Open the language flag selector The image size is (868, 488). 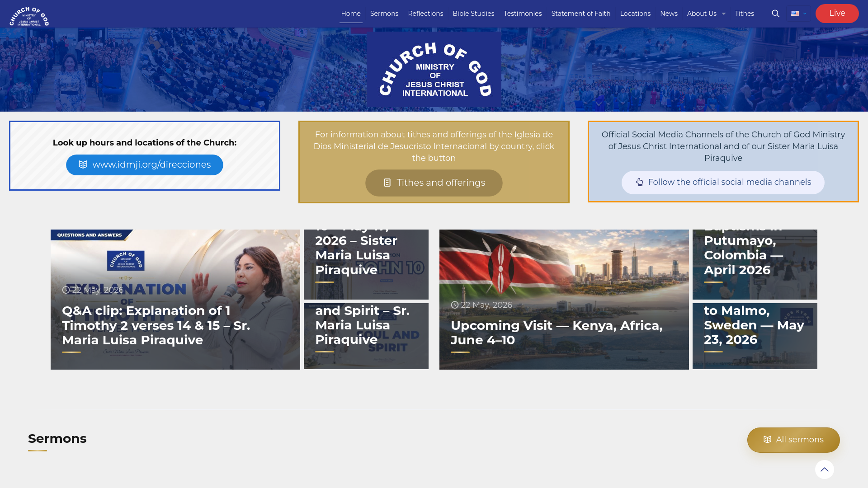pos(798,14)
